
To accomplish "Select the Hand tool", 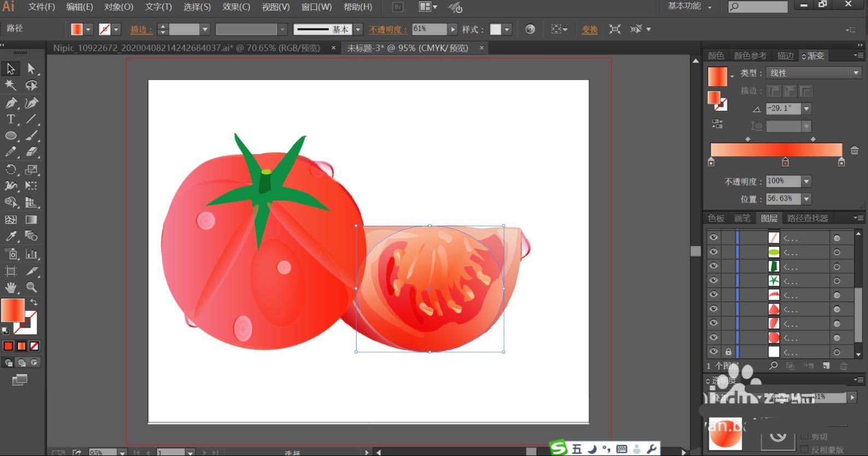I will pos(10,287).
